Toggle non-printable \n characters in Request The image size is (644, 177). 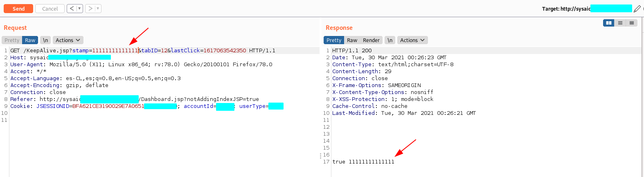[45, 40]
